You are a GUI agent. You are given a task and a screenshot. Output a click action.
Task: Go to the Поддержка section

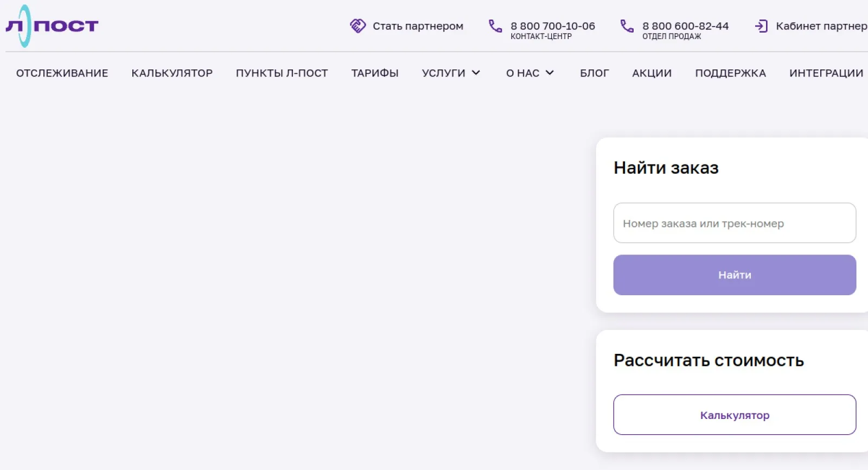pyautogui.click(x=730, y=73)
